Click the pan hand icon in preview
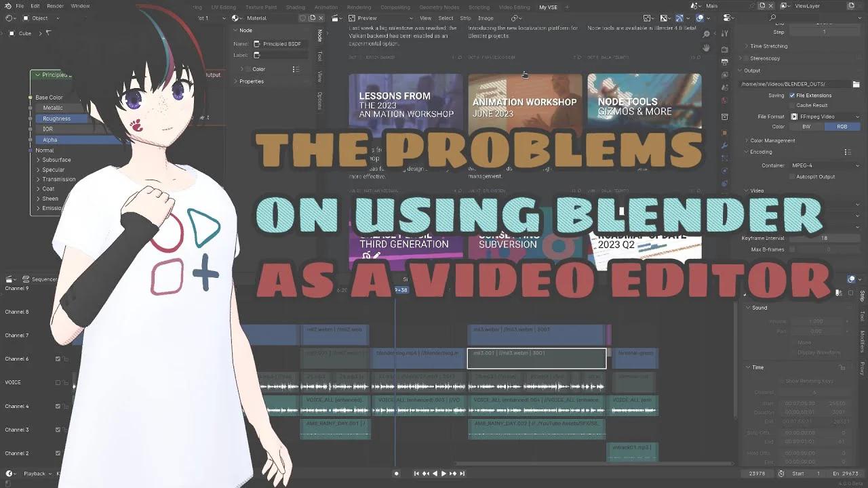The height and width of the screenshot is (488, 868). coord(706,48)
